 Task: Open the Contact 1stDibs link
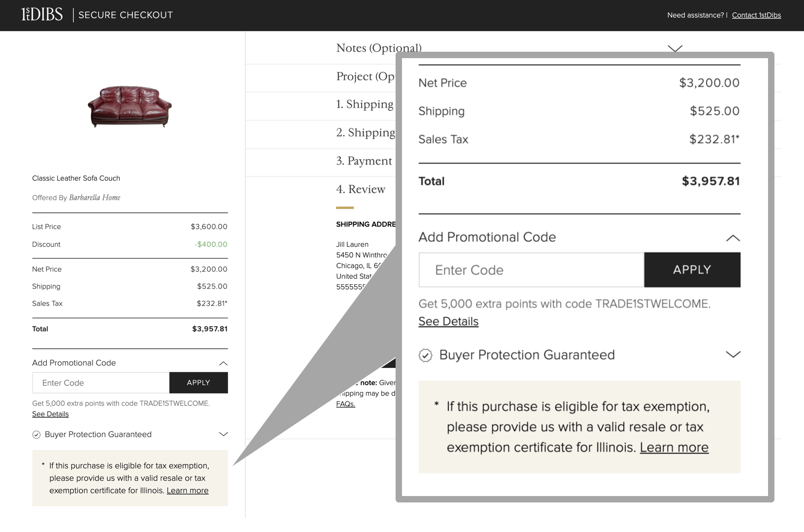[756, 15]
